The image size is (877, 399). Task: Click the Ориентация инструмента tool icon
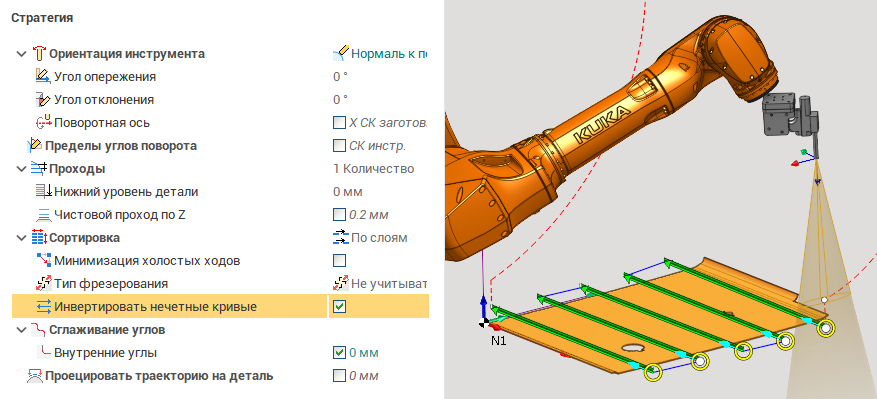40,54
